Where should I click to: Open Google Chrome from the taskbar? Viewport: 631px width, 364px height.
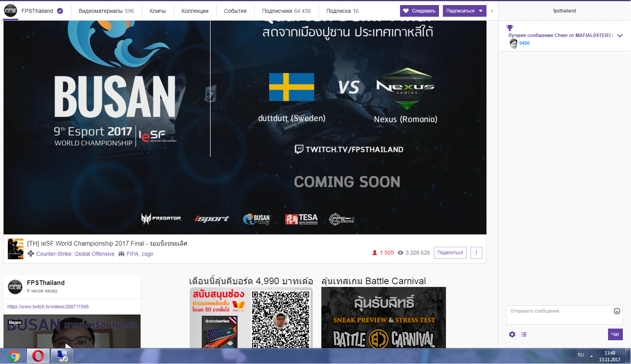click(14, 356)
